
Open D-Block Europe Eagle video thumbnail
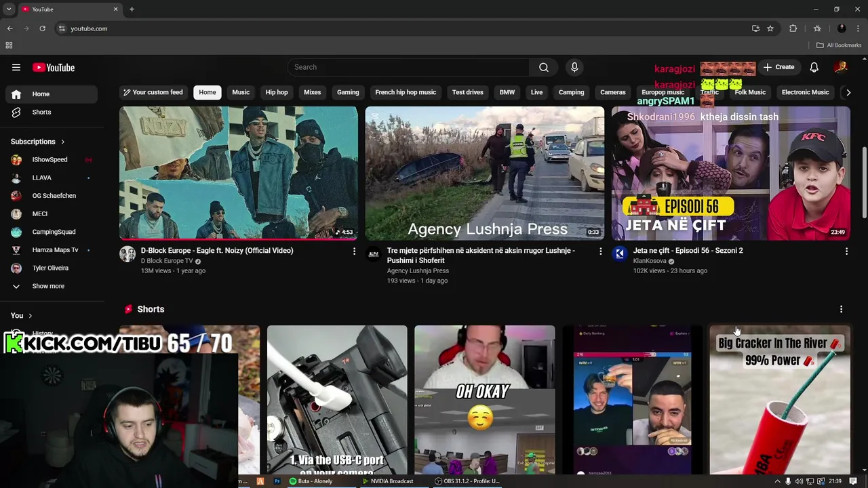coord(239,173)
